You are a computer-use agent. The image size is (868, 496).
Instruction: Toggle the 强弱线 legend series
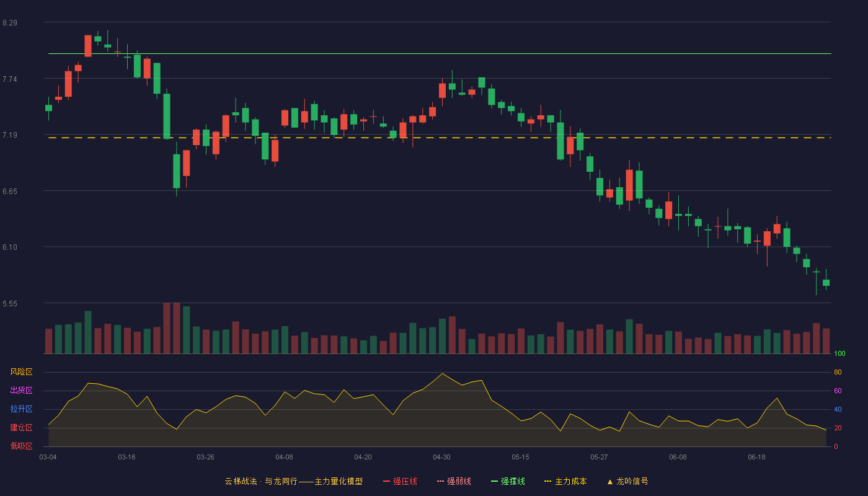pyautogui.click(x=454, y=481)
